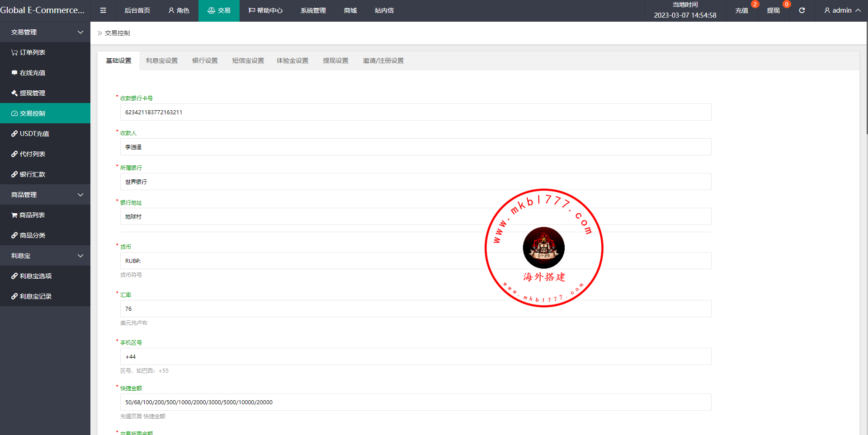Viewport: 868px width, 435px height.
Task: Collapse the 利息宝 sidebar group
Action: coord(80,256)
